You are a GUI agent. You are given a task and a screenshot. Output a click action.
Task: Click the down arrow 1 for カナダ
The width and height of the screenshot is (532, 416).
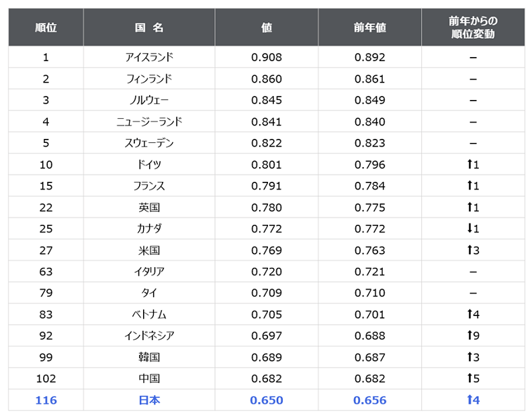pos(473,229)
